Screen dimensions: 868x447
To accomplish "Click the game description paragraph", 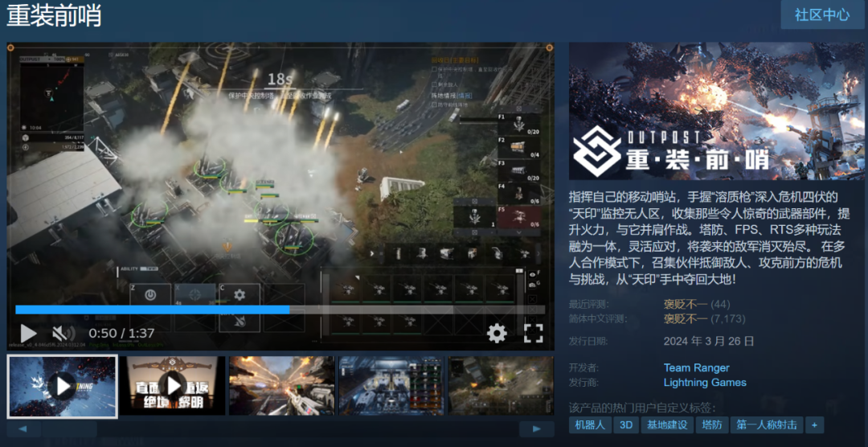I will 710,238.
